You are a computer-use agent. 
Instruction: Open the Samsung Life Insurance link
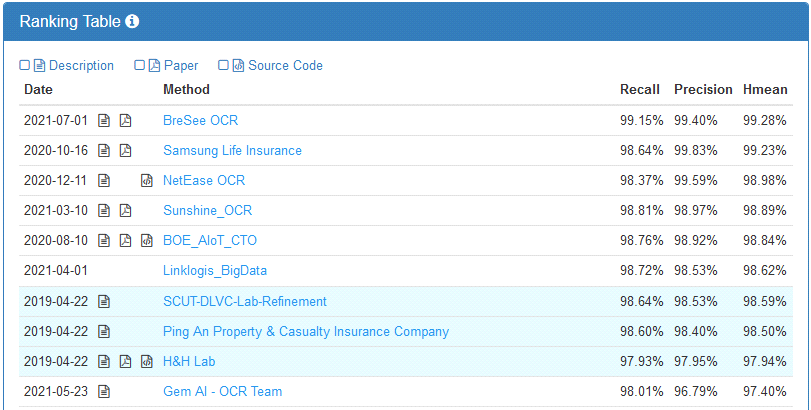(x=232, y=150)
